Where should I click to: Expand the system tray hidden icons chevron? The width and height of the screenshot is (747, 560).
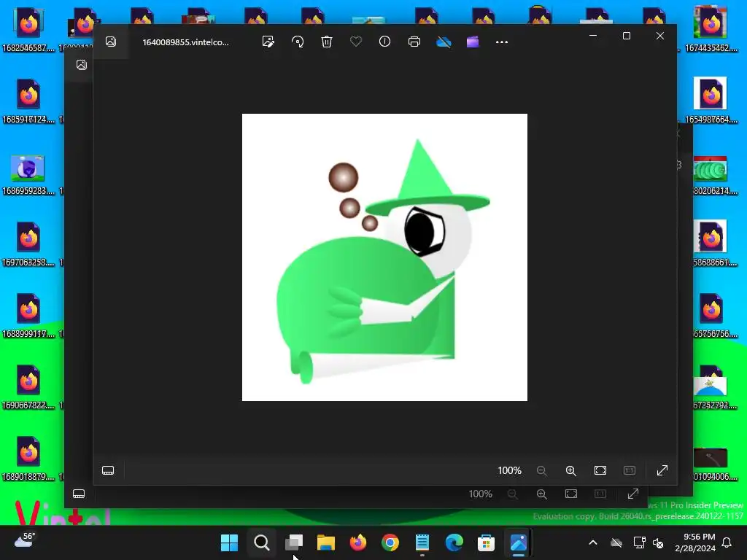coord(593,542)
